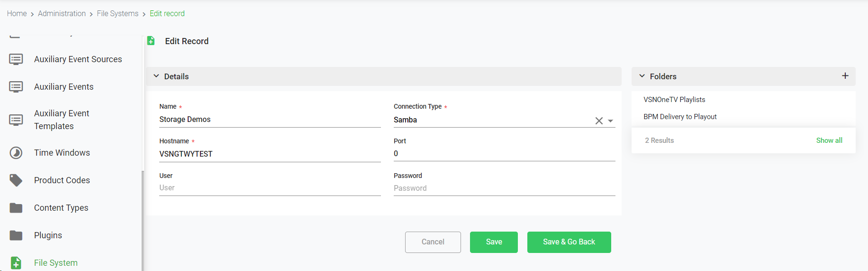Click into the Hostname input field
Viewport: 868px width, 271px height.
click(270, 154)
